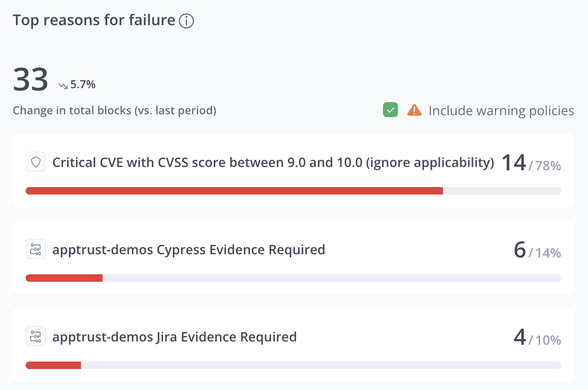Click the Critical CVE red progress bar
The image size is (588, 390).
(x=234, y=191)
